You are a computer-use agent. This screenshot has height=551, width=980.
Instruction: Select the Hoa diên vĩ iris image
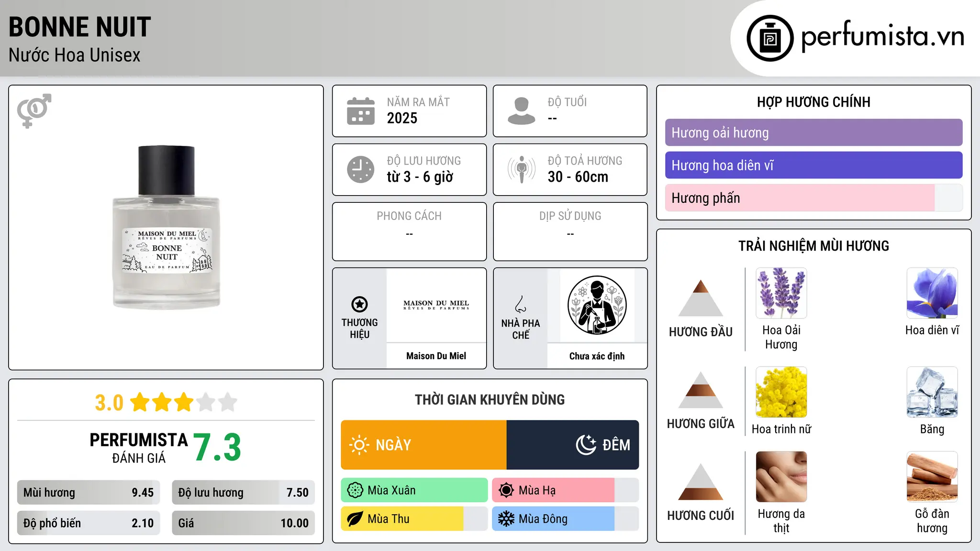tap(932, 293)
